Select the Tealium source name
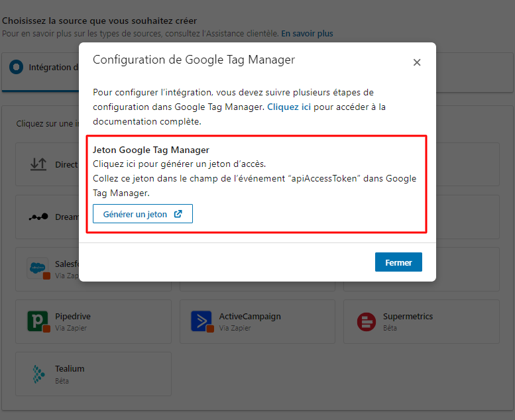 [70, 369]
